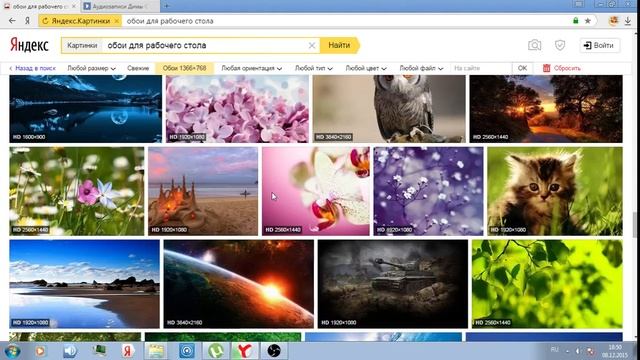Open the owl wallpaper thumbnail
The height and width of the screenshot is (360, 640).
389,109
